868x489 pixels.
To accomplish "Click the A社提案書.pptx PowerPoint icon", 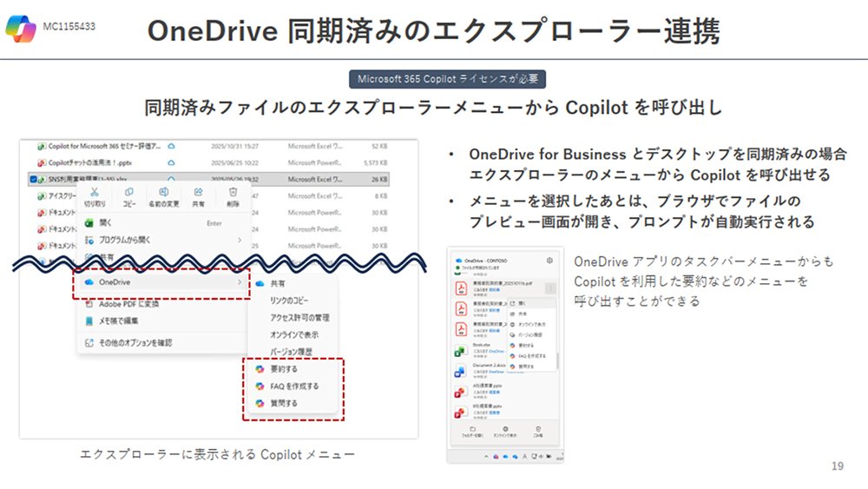I will tap(459, 392).
